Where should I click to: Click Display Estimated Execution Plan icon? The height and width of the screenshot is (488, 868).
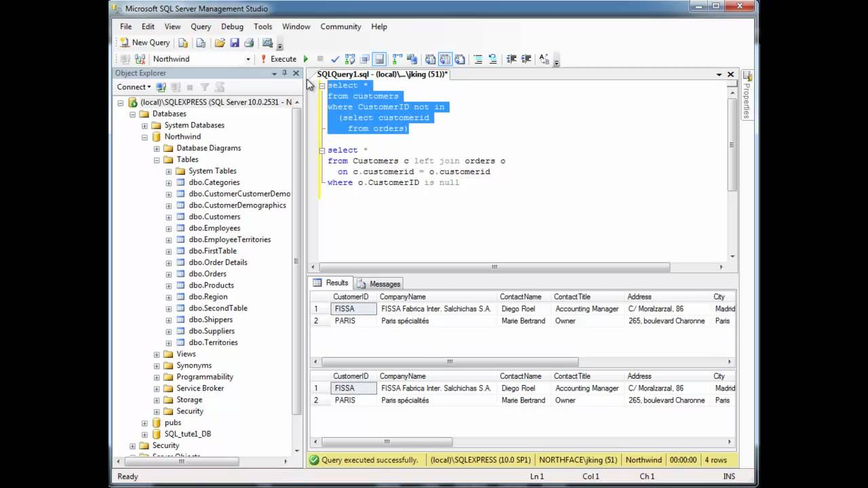(350, 59)
